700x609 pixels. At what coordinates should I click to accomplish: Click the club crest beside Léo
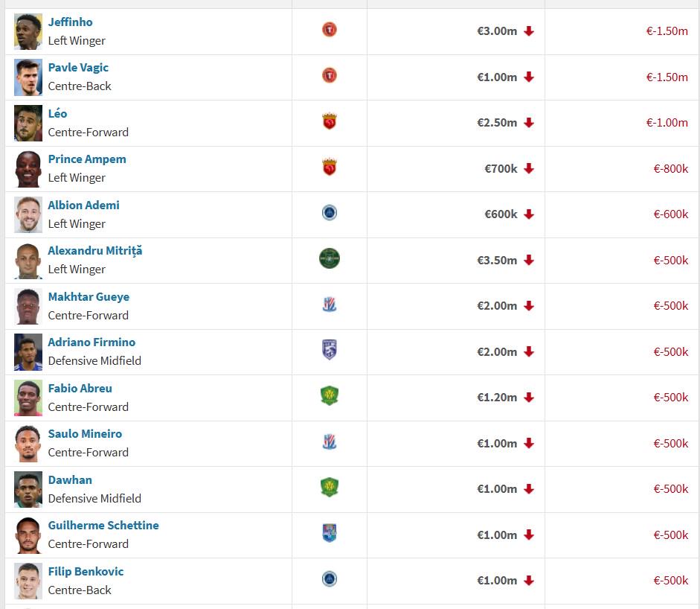pyautogui.click(x=330, y=121)
